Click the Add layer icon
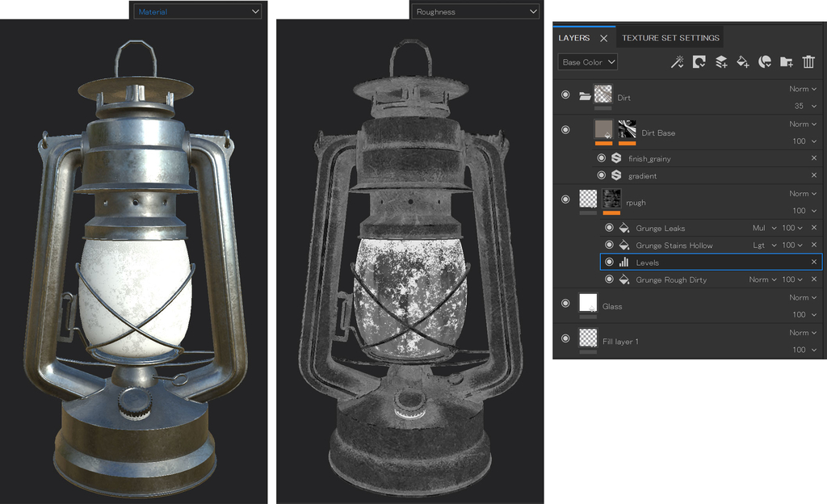The height and width of the screenshot is (504, 827). coord(721,62)
